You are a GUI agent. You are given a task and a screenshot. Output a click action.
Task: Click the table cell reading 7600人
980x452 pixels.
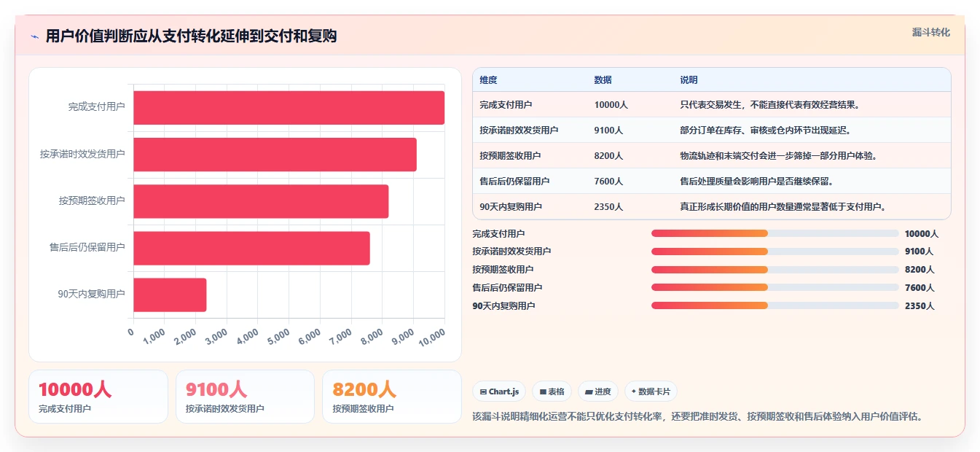[x=608, y=182]
